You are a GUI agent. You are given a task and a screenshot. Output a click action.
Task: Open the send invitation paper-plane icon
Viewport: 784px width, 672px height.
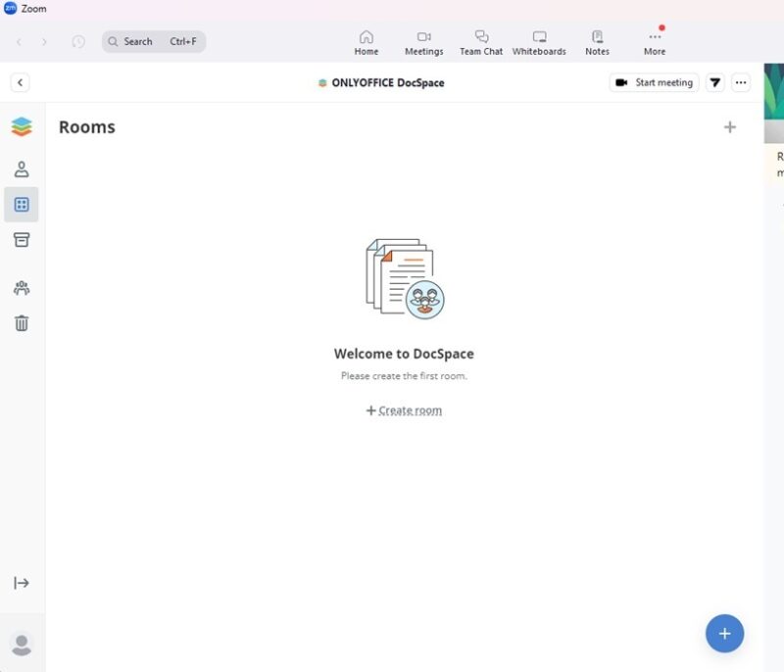point(714,82)
